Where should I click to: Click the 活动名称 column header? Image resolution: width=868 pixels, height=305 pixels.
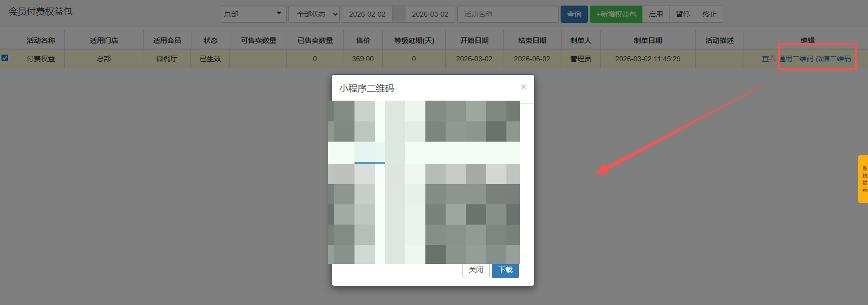point(41,40)
